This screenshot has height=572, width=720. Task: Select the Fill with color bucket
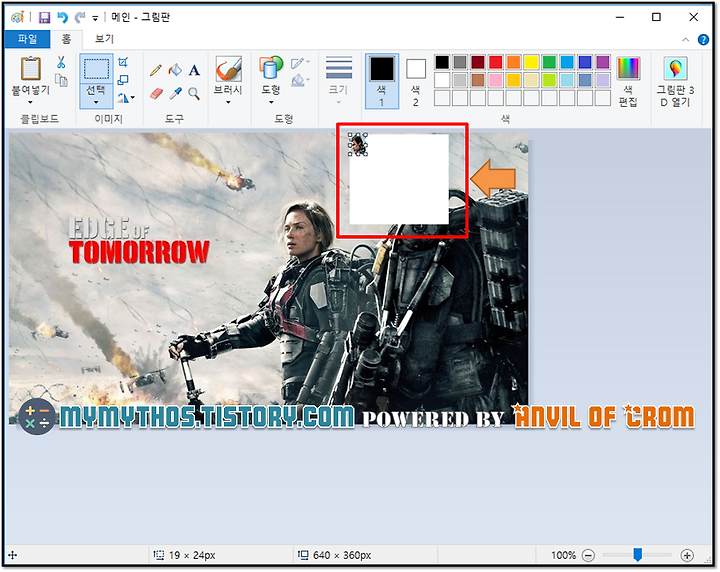175,70
